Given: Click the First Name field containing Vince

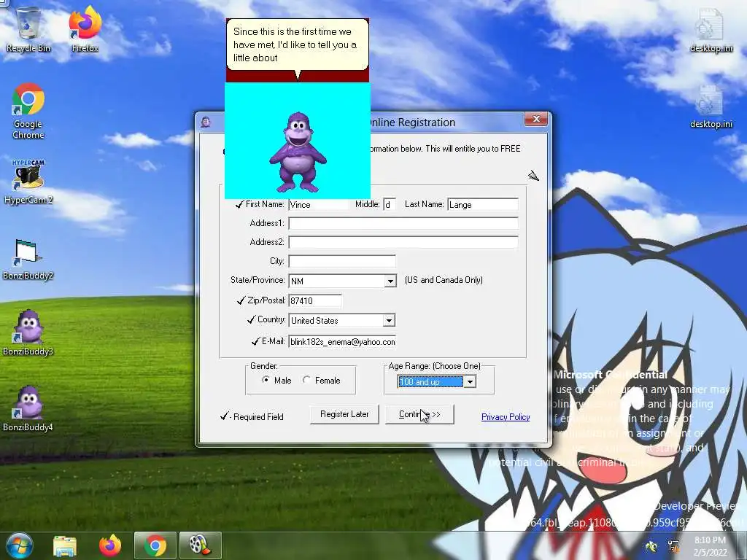Looking at the screenshot, I should click(x=319, y=204).
